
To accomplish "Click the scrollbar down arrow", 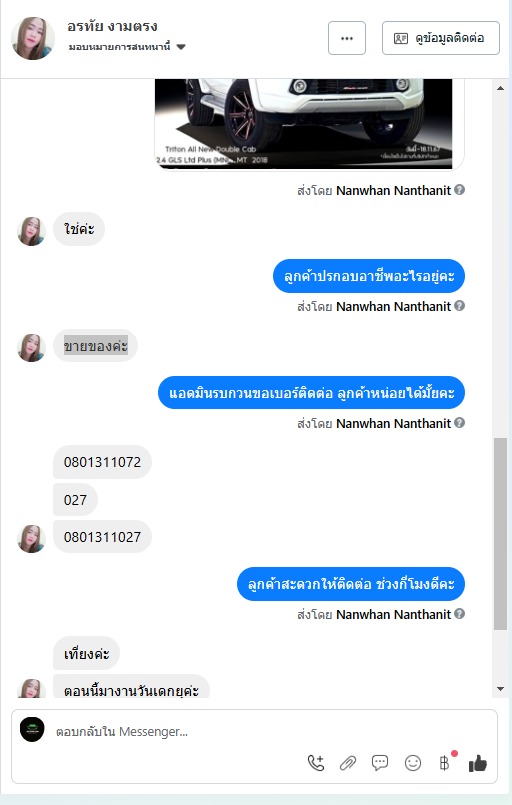I will click(500, 689).
